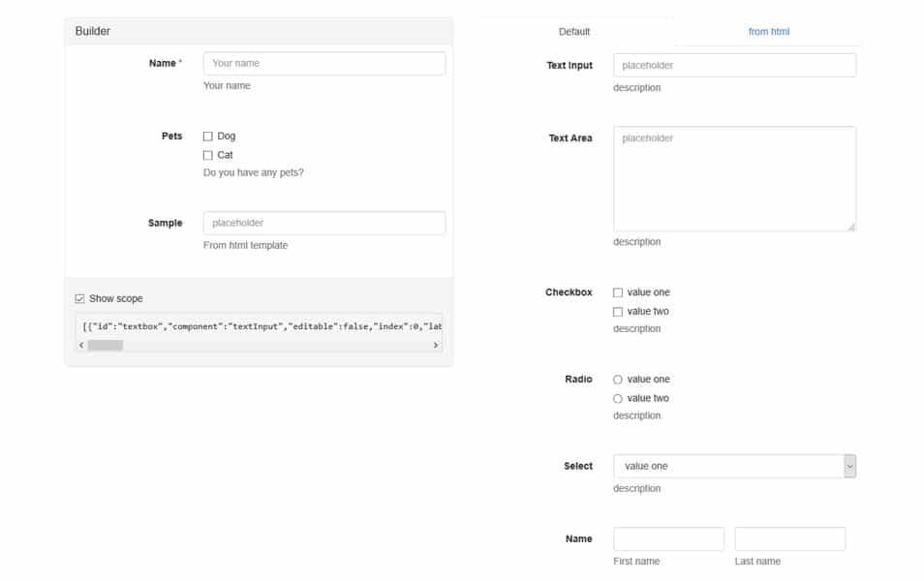Select the "value one" radio option
Image resolution: width=924 pixels, height=581 pixels.
point(617,379)
